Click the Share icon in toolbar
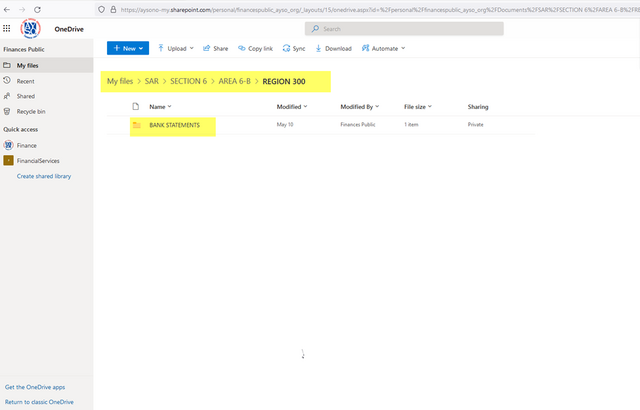Viewport: 640px width, 410px height. [x=215, y=48]
